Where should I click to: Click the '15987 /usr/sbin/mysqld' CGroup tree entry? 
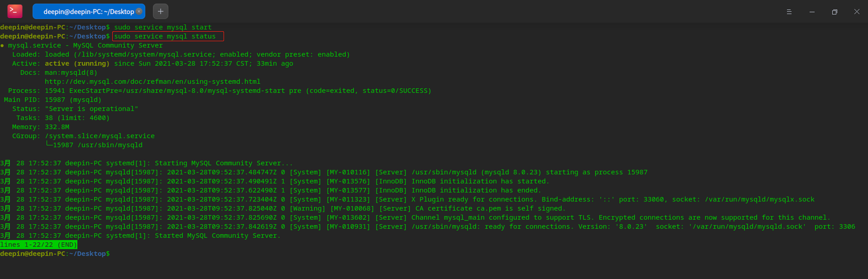coord(97,145)
